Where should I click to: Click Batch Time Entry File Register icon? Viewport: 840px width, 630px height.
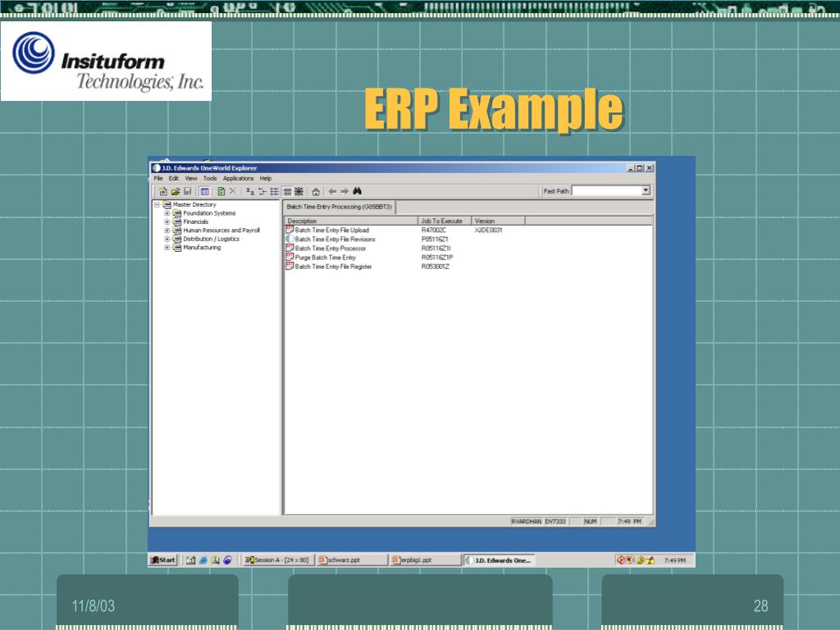(290, 267)
